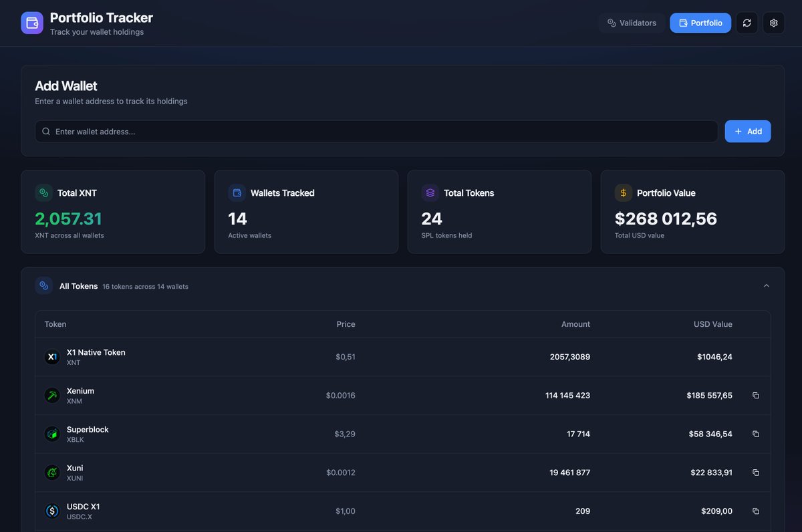Click the X1 Native Token logo
The height and width of the screenshot is (532, 802).
click(52, 357)
